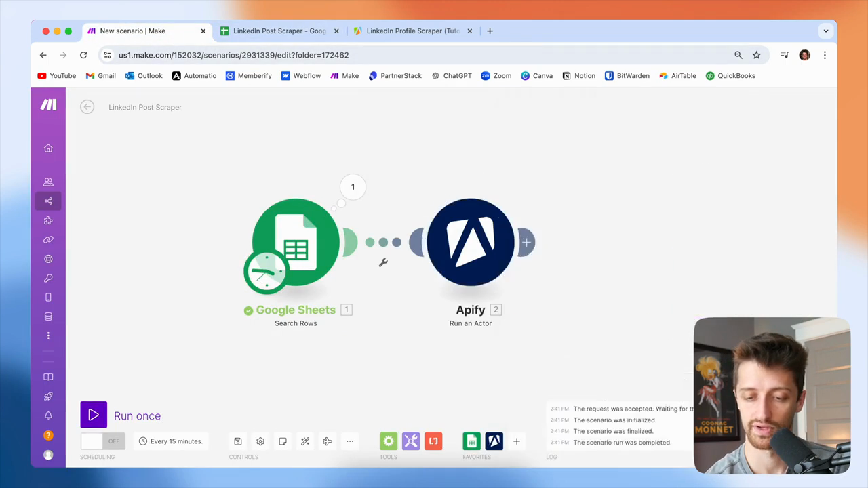This screenshot has width=868, height=488.
Task: Open the ChatGPT bookmark
Action: 452,76
